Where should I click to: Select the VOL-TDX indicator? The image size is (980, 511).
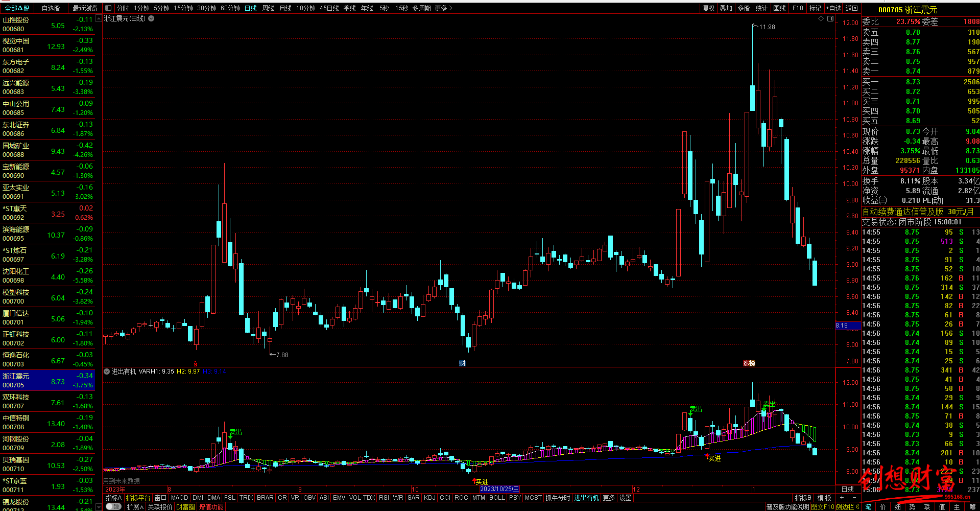tap(362, 497)
